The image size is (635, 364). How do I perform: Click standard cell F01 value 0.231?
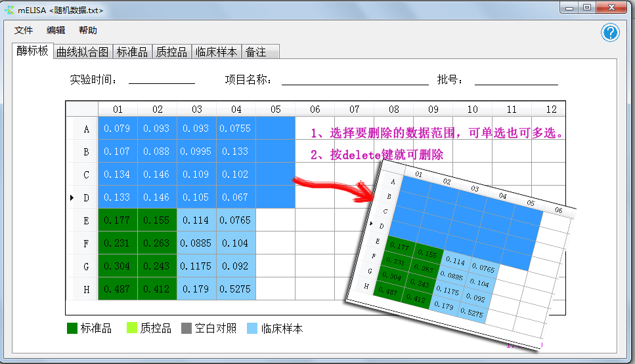click(118, 243)
